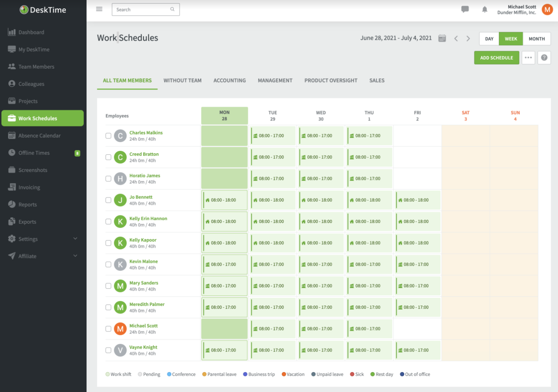Viewport: 558px width, 392px height.
Task: Select My DeskTime in the sidebar
Action: point(34,49)
